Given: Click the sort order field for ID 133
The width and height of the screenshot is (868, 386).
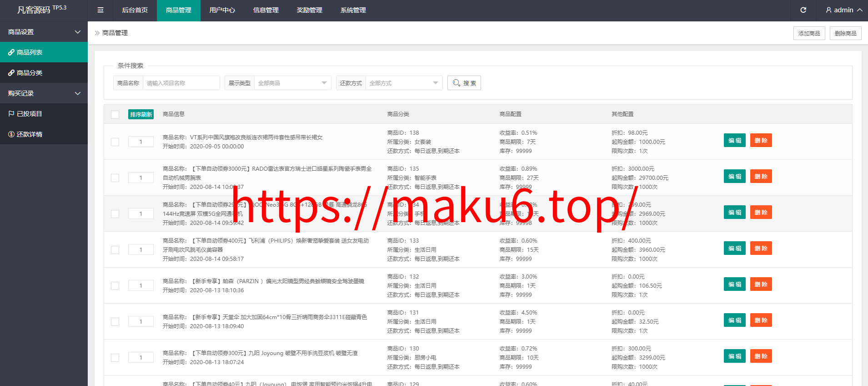Looking at the screenshot, I should (x=141, y=250).
